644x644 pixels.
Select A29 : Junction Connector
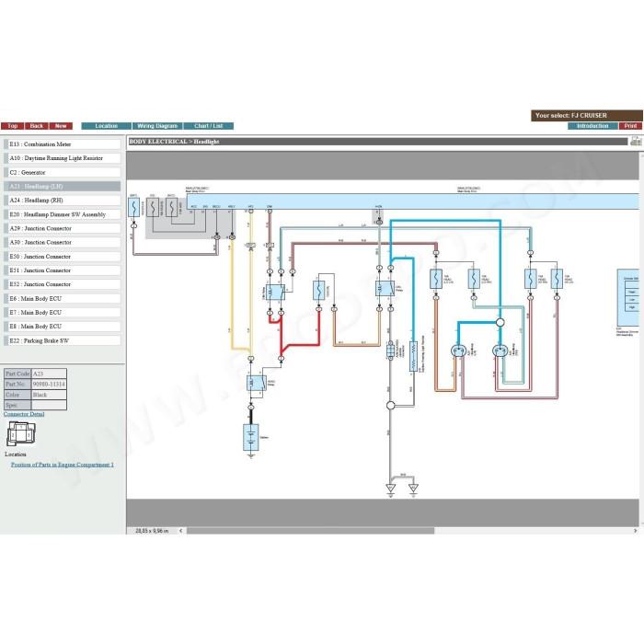(x=62, y=228)
